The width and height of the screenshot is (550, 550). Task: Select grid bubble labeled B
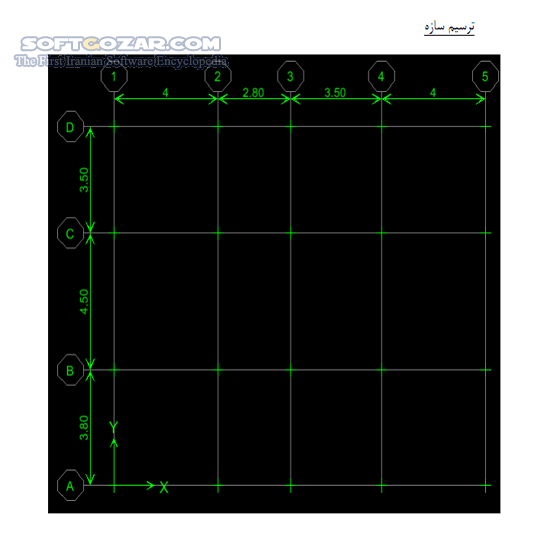coord(71,370)
